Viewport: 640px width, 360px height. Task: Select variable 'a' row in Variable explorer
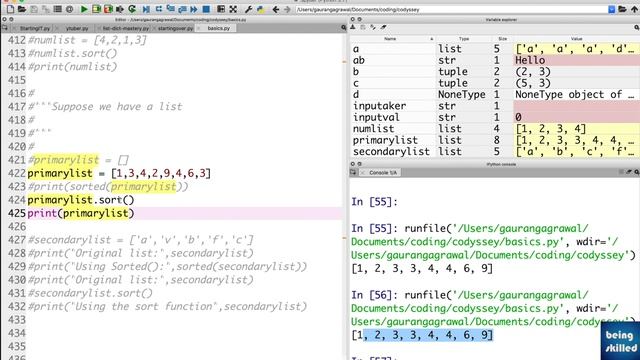click(495, 49)
